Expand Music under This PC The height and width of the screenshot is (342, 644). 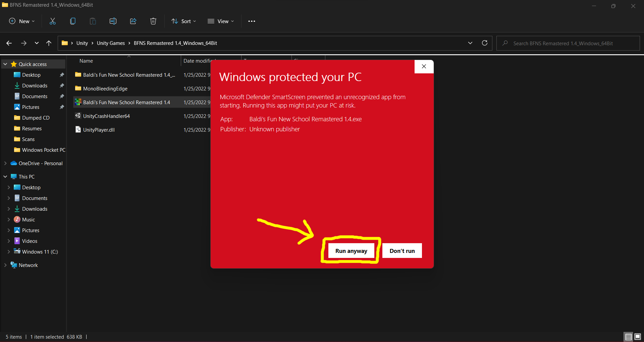point(9,219)
